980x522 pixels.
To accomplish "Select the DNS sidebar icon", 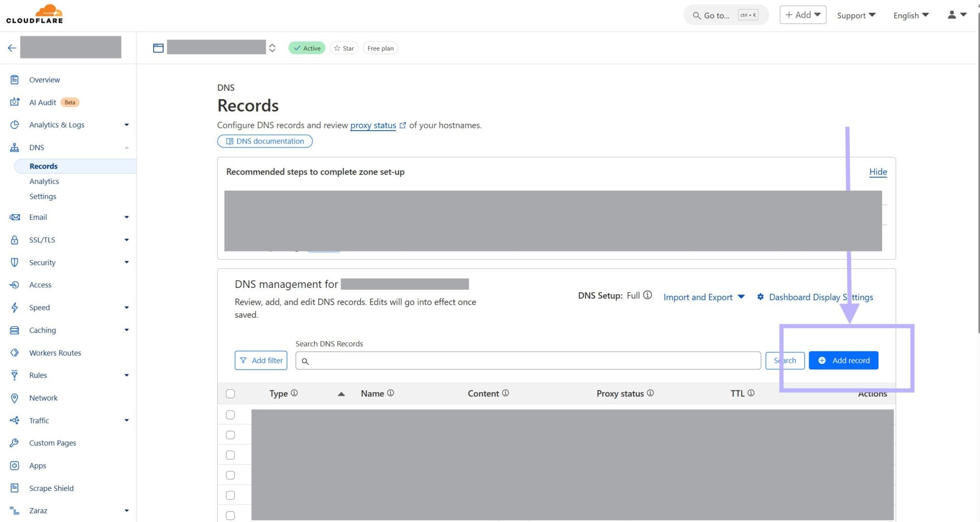I will pyautogui.click(x=14, y=147).
